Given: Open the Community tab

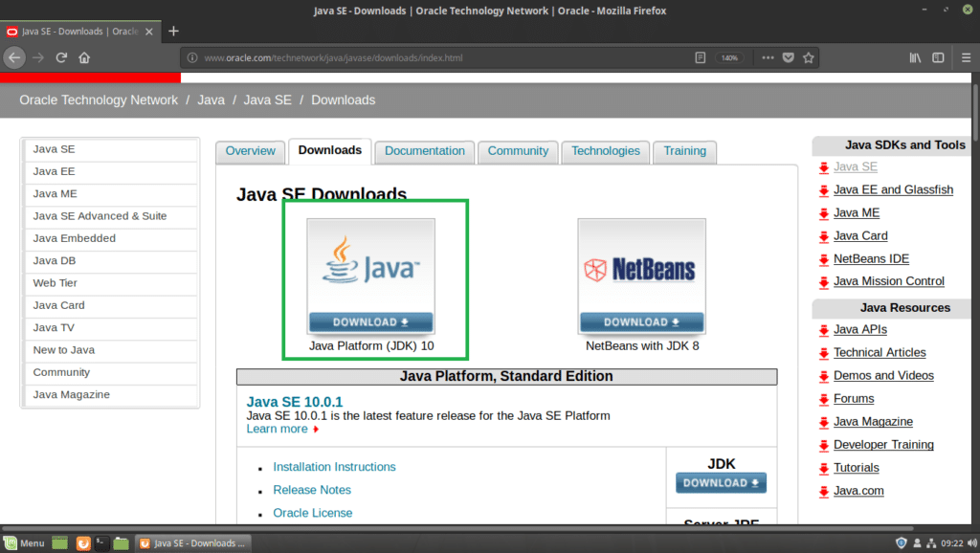Looking at the screenshot, I should point(518,151).
